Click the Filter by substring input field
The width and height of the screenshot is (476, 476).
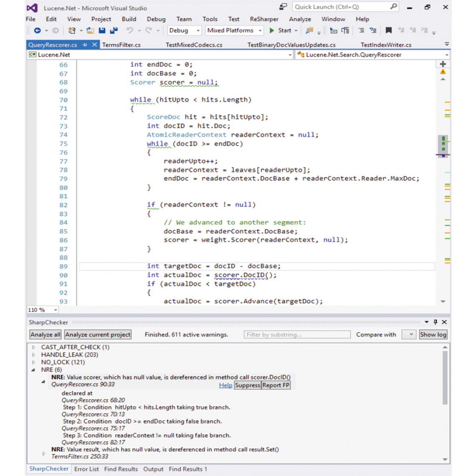(x=297, y=334)
